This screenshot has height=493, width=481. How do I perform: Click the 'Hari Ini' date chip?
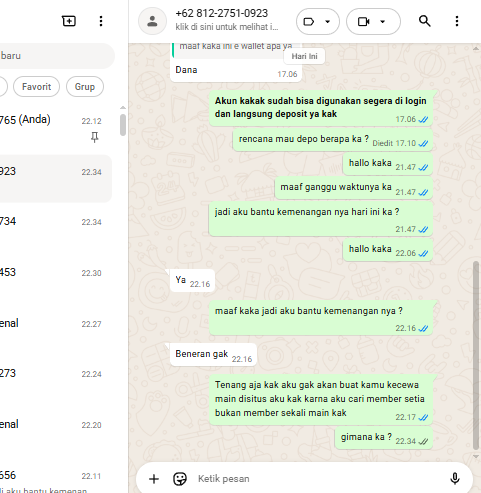[304, 56]
